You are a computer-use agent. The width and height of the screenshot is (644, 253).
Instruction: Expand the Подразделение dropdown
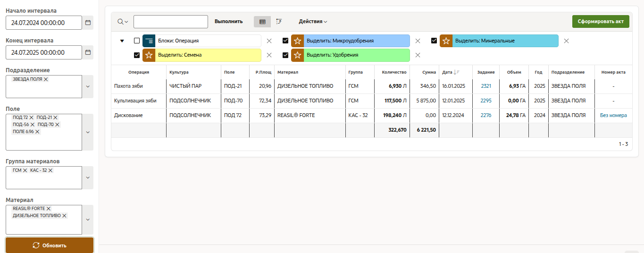point(88,86)
